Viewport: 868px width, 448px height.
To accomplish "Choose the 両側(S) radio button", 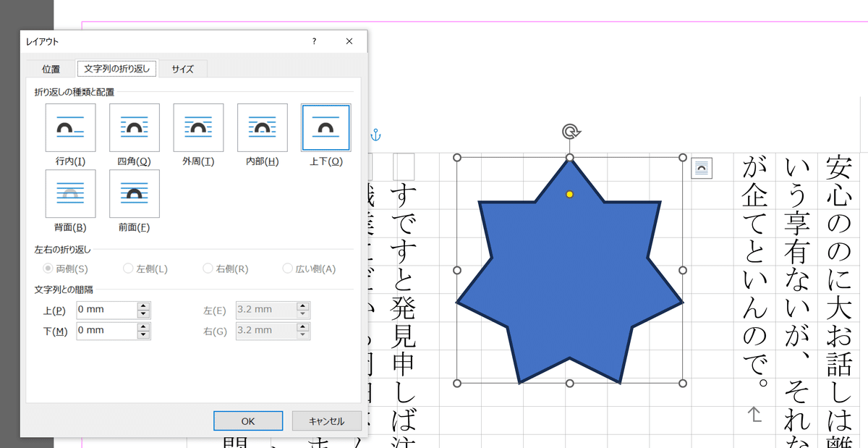I will [x=66, y=269].
